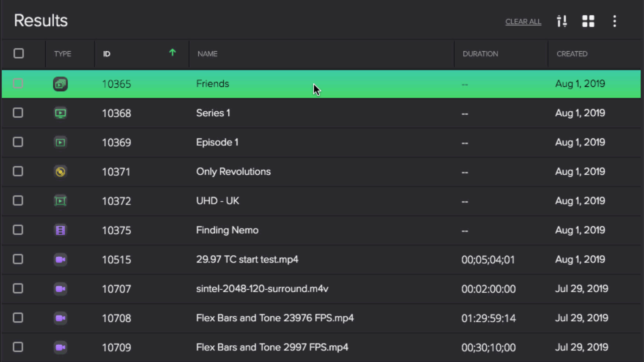Sort results by Duration column header
644x362 pixels.
click(480, 54)
